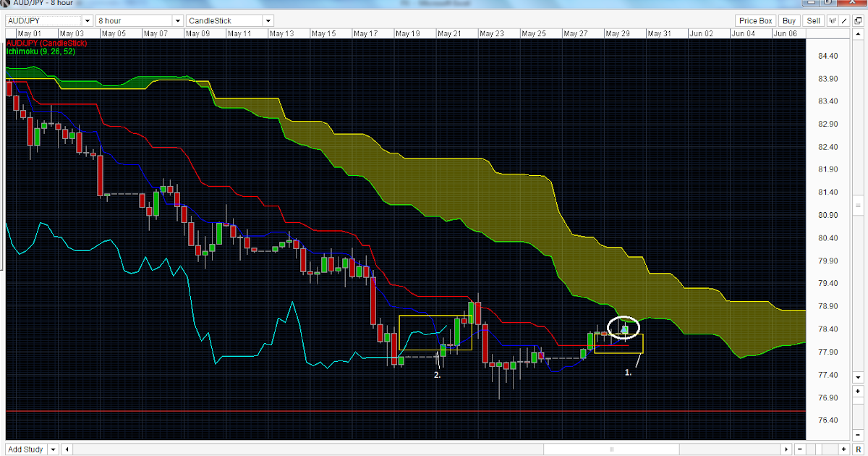Open the AUD/JPY symbol dropdown

point(87,21)
